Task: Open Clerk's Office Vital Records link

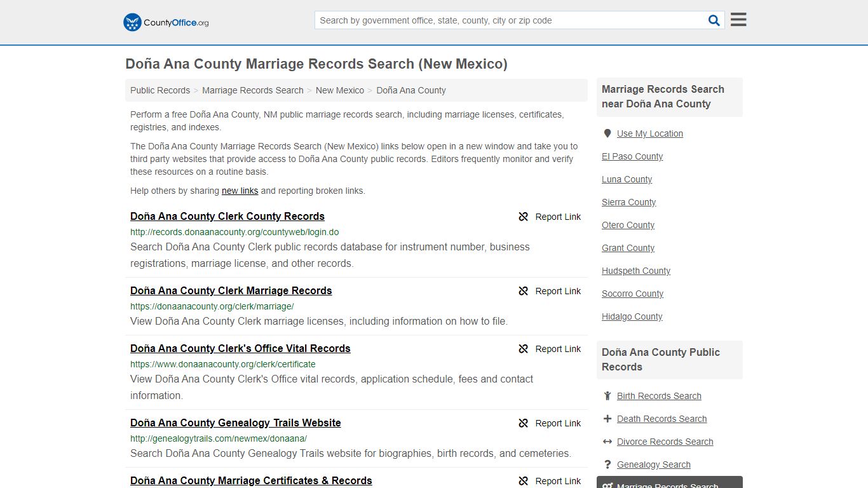Action: tap(240, 348)
